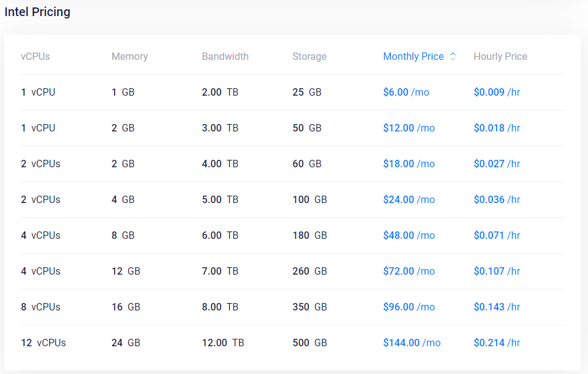Click the 260 GB storage cell
Screen dimensions: 588x374
coord(310,271)
